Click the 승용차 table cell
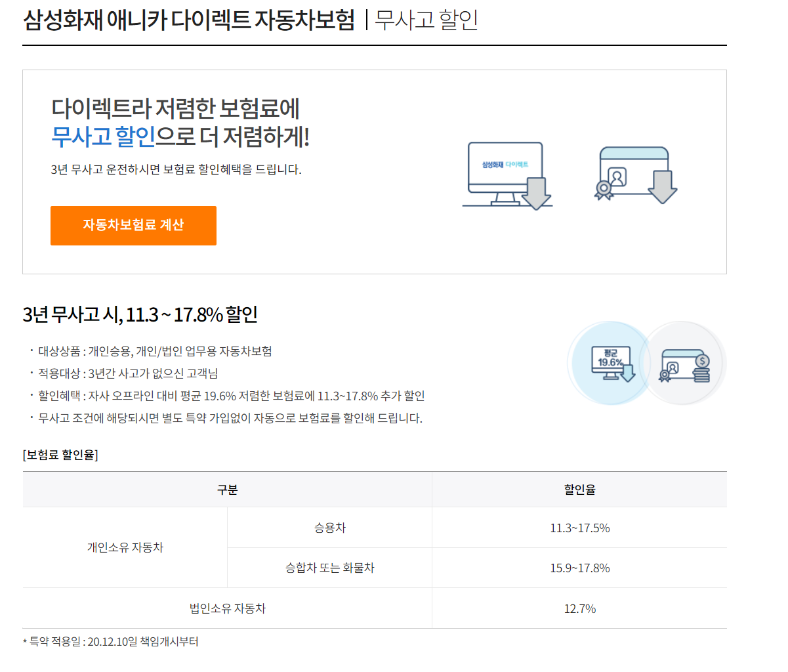788x672 pixels. (x=329, y=528)
